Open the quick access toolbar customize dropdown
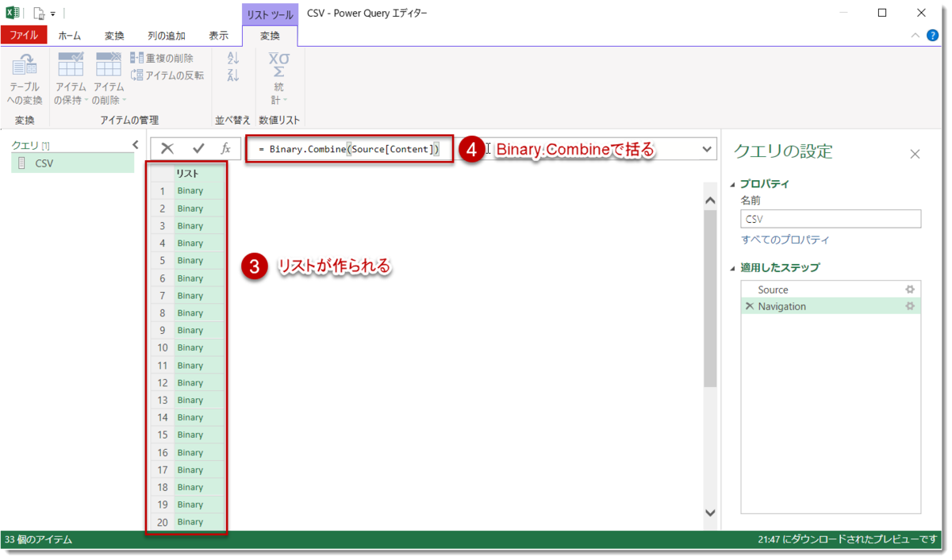 (x=53, y=14)
